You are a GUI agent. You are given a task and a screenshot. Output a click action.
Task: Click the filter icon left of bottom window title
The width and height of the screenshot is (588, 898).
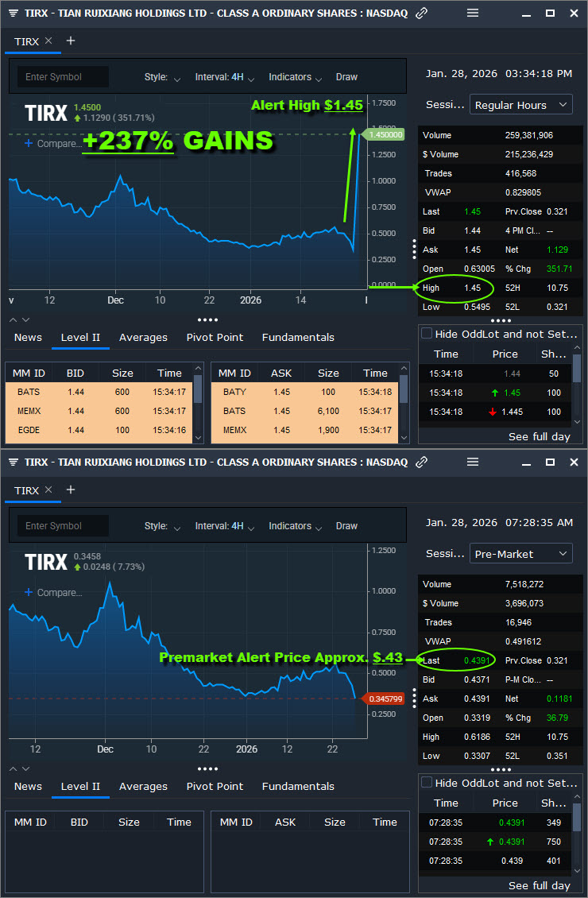click(x=14, y=463)
